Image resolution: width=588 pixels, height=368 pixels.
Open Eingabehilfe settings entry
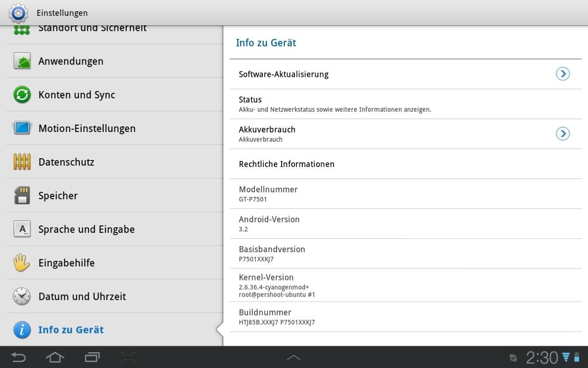click(x=115, y=263)
